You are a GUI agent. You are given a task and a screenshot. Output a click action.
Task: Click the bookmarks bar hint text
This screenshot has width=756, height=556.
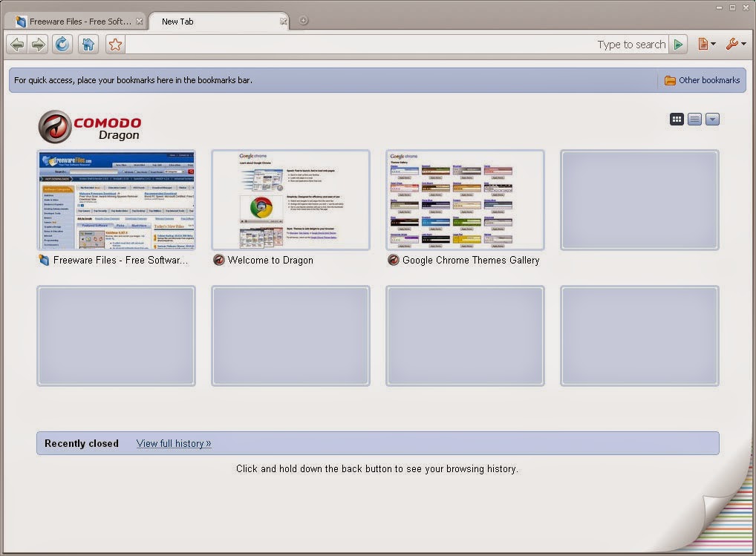pos(133,80)
